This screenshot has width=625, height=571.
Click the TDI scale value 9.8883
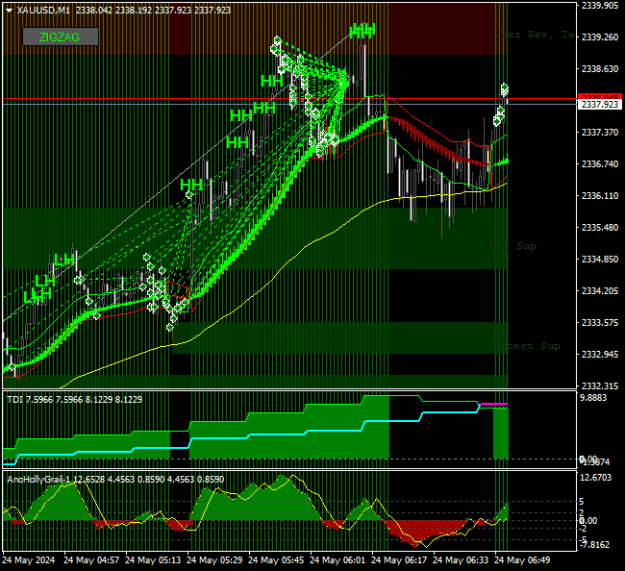(x=594, y=398)
